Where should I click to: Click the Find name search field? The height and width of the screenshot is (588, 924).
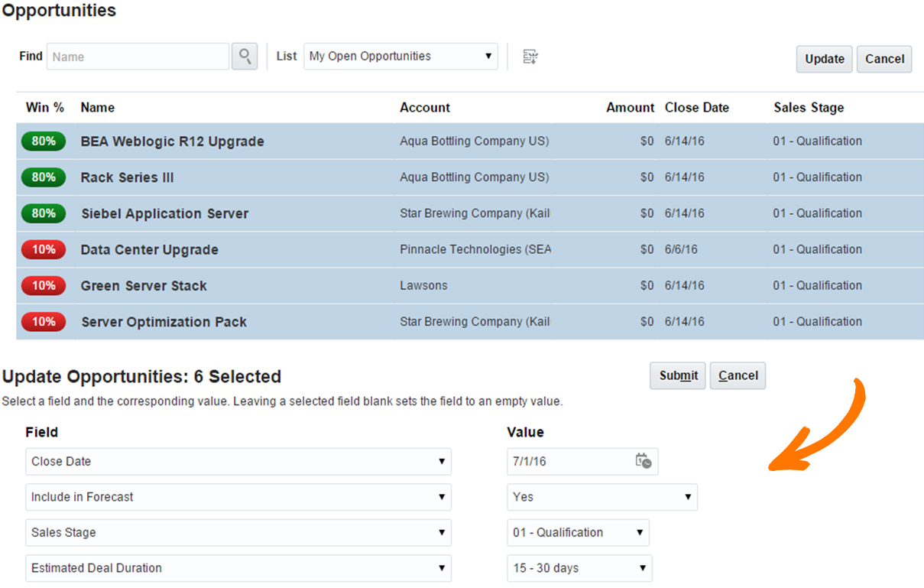click(x=138, y=57)
